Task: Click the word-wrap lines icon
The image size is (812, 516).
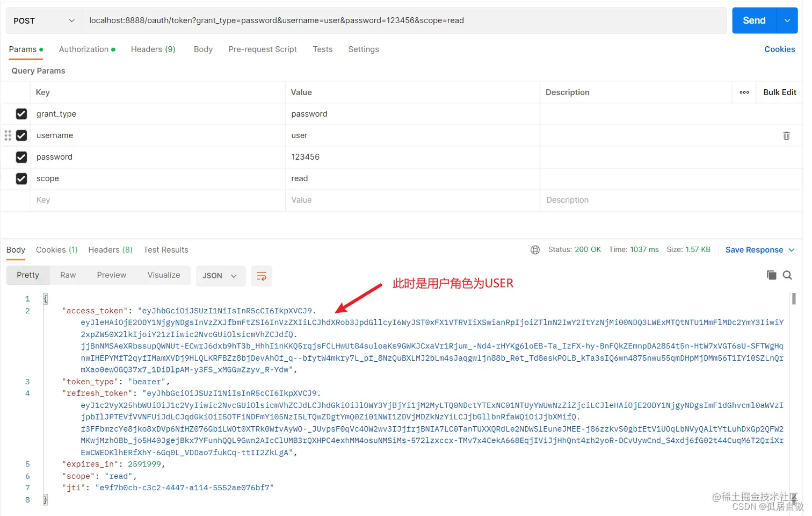Action: (x=262, y=276)
